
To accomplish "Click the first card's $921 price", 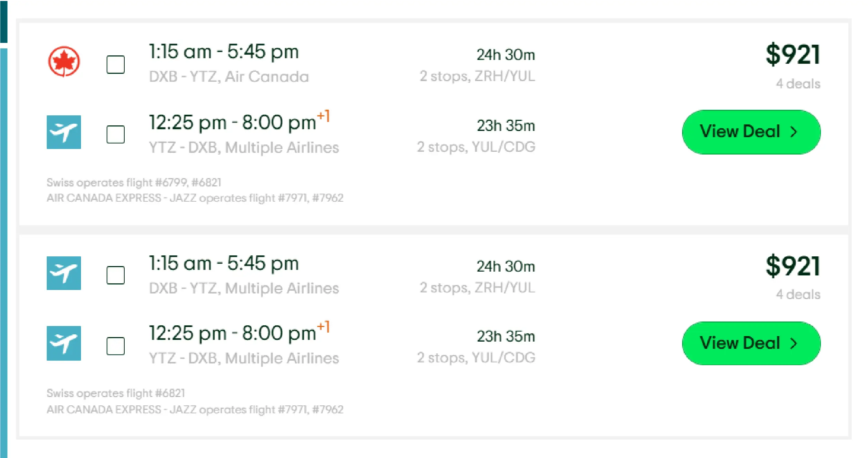I will [x=793, y=54].
